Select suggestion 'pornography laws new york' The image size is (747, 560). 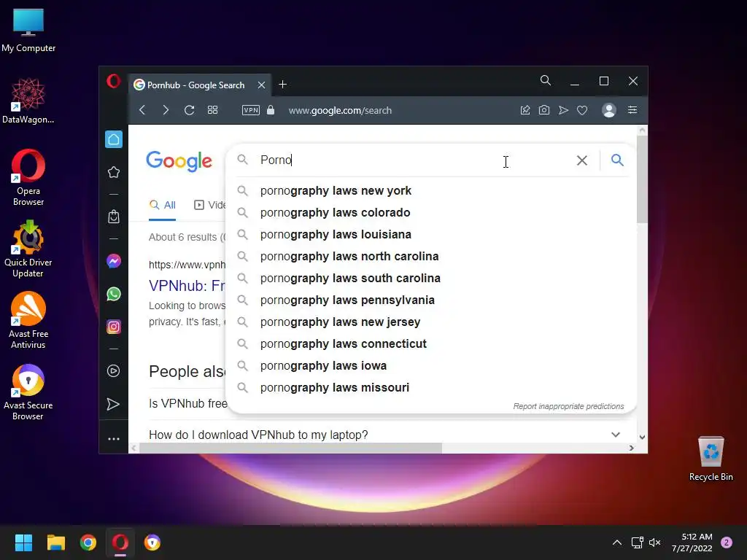tap(431, 191)
